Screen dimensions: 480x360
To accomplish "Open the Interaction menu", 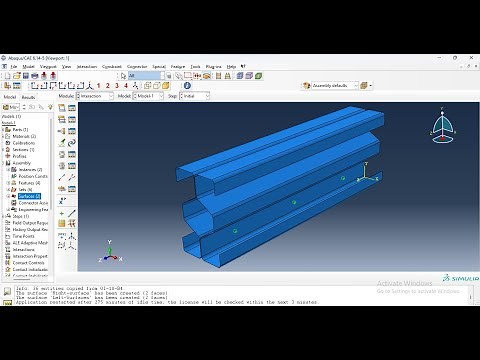I will tap(87, 67).
